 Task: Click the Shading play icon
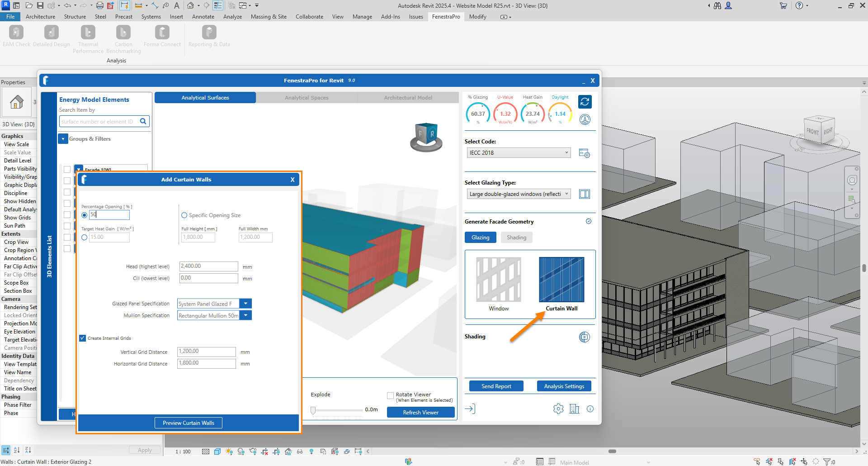click(585, 337)
